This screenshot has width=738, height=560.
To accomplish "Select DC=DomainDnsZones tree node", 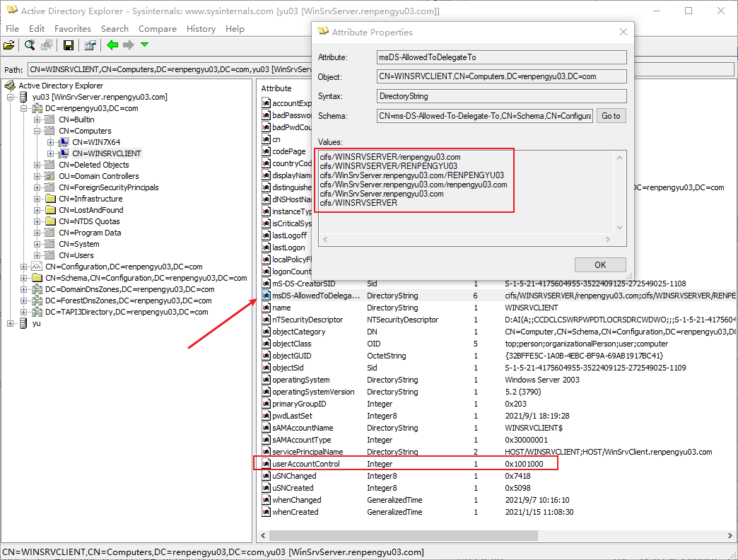I will pyautogui.click(x=129, y=289).
